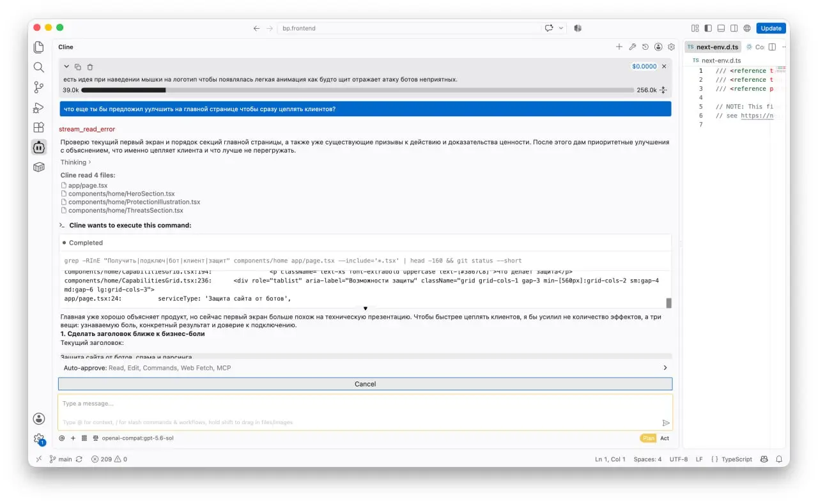Delete the current task with trash icon
Viewport: 818px width, 504px height.
tap(90, 66)
